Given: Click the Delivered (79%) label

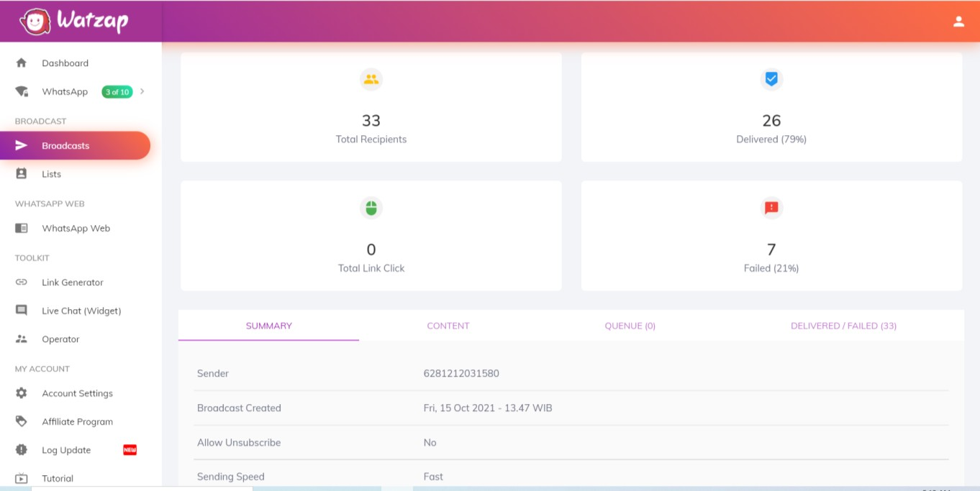Looking at the screenshot, I should click(x=771, y=139).
